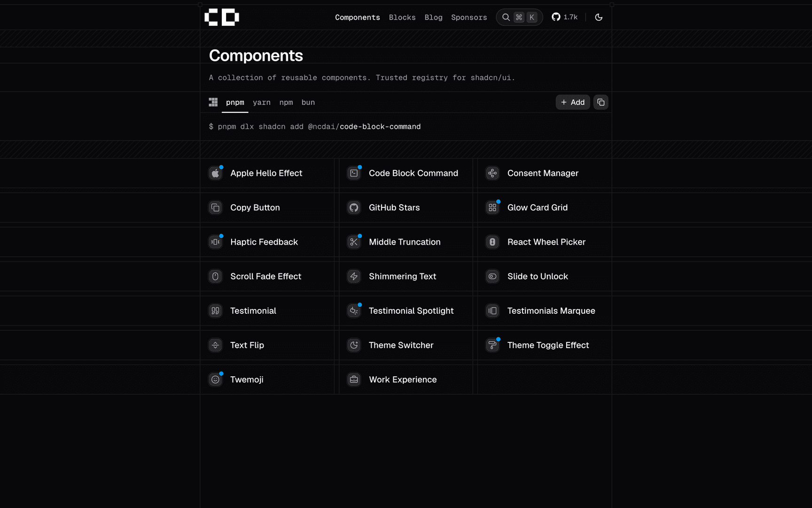The height and width of the screenshot is (508, 812).
Task: Open the React Wheel Picker link
Action: click(545, 242)
